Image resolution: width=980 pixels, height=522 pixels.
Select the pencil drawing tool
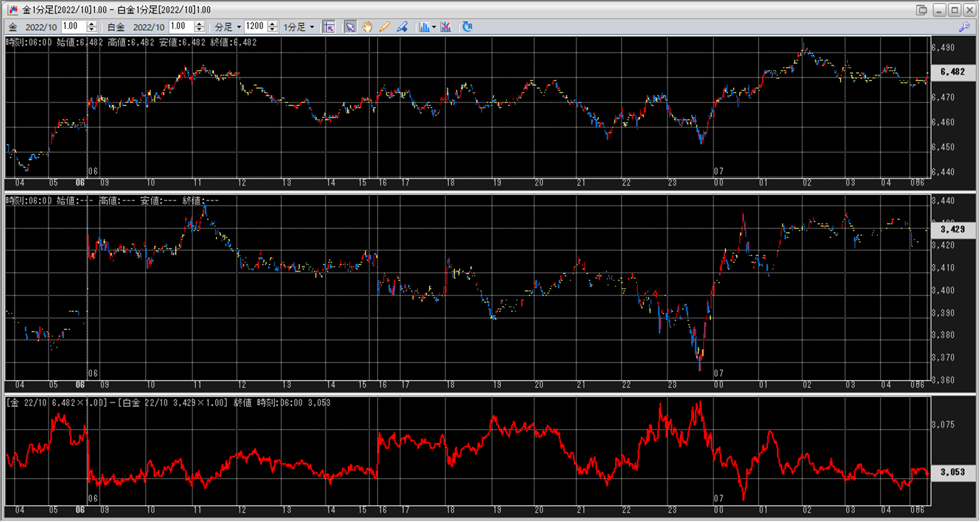384,27
